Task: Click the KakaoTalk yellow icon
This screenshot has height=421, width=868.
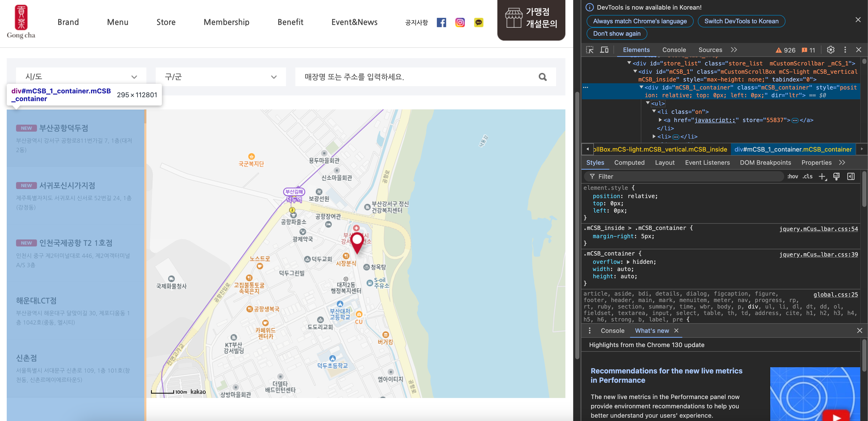Action: pos(478,22)
